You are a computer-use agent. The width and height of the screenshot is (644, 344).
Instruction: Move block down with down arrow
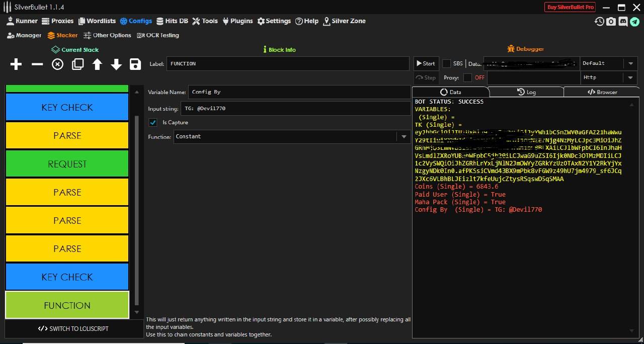click(x=116, y=64)
